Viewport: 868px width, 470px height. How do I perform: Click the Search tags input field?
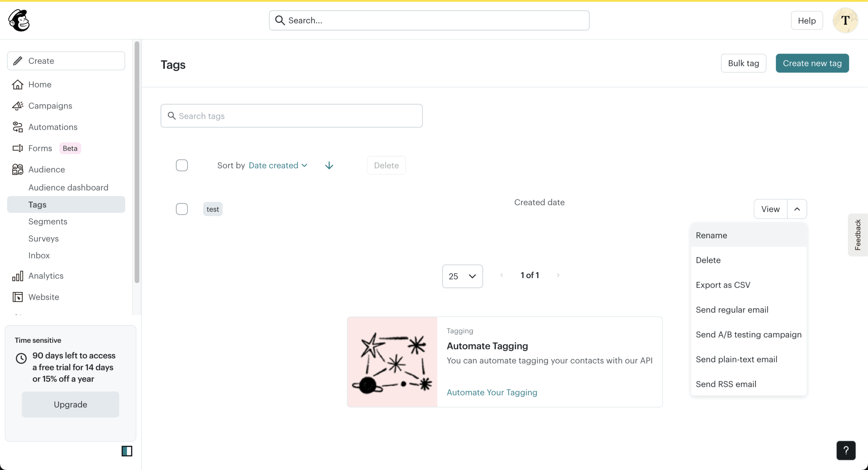[292, 116]
